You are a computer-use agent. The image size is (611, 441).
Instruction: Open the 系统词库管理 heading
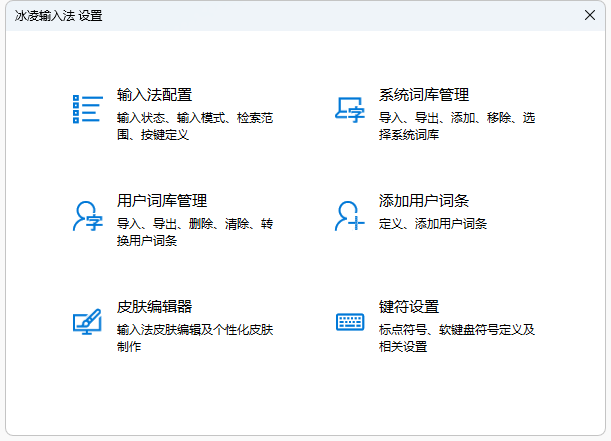pos(424,95)
